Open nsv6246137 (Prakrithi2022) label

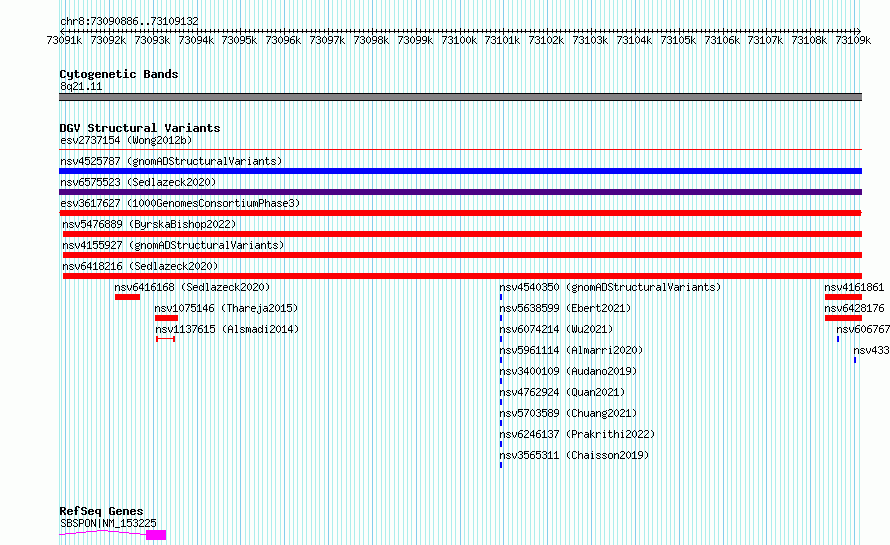pyautogui.click(x=577, y=434)
